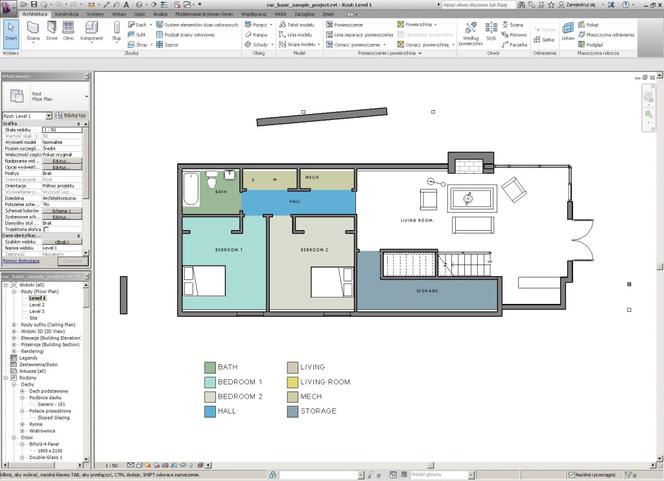Select the Rampa ramp tool
The width and height of the screenshot is (664, 481).
tap(256, 35)
